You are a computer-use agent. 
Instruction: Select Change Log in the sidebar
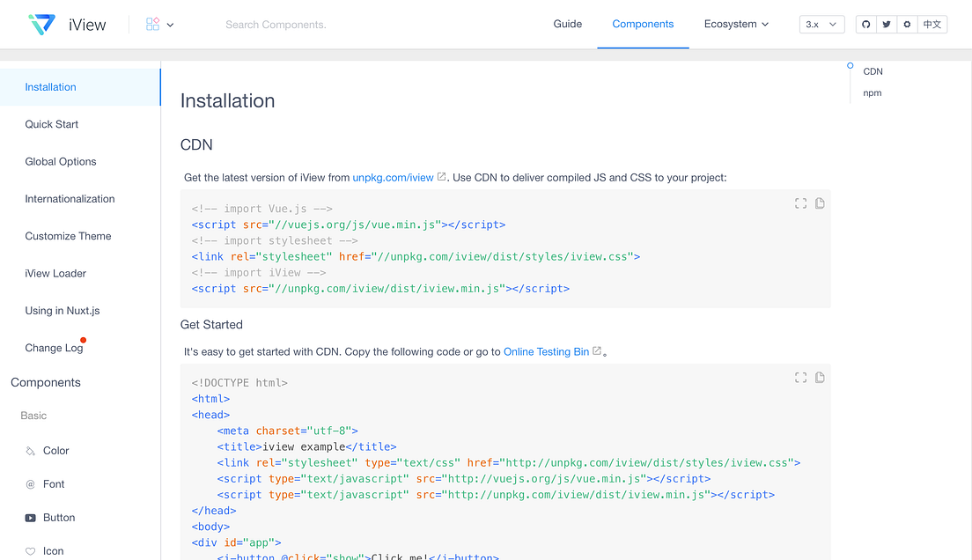click(55, 347)
